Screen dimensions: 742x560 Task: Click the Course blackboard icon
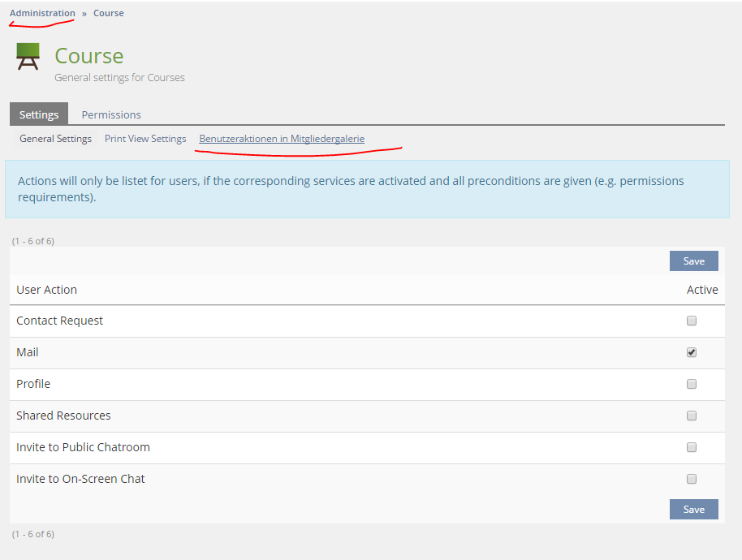28,57
